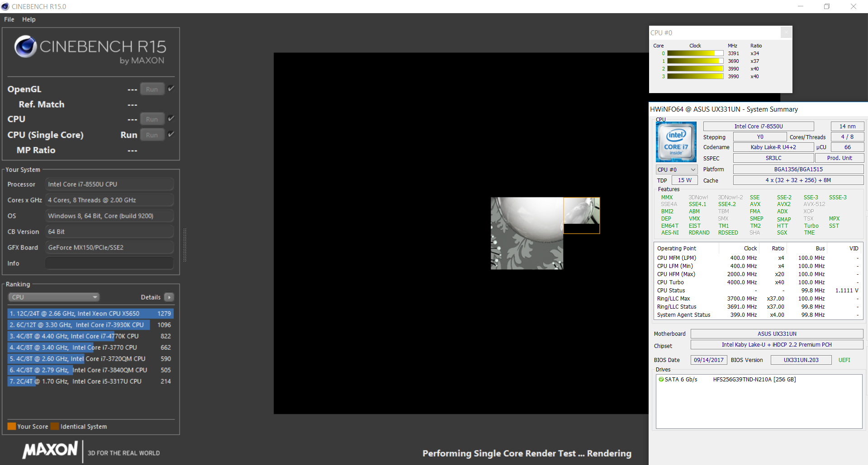Click the Intel Core i7 badge icon
This screenshot has height=465, width=868.
click(x=676, y=142)
